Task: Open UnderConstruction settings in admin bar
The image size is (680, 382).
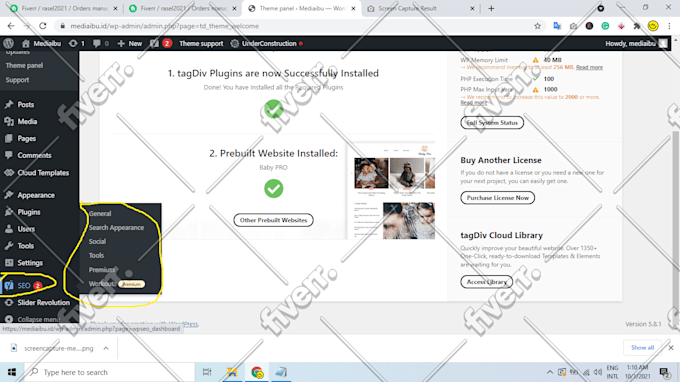Action: [x=266, y=43]
